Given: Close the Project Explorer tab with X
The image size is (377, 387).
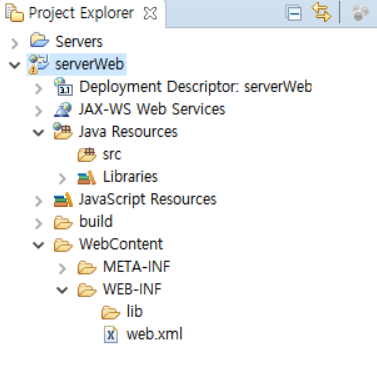Looking at the screenshot, I should (150, 14).
